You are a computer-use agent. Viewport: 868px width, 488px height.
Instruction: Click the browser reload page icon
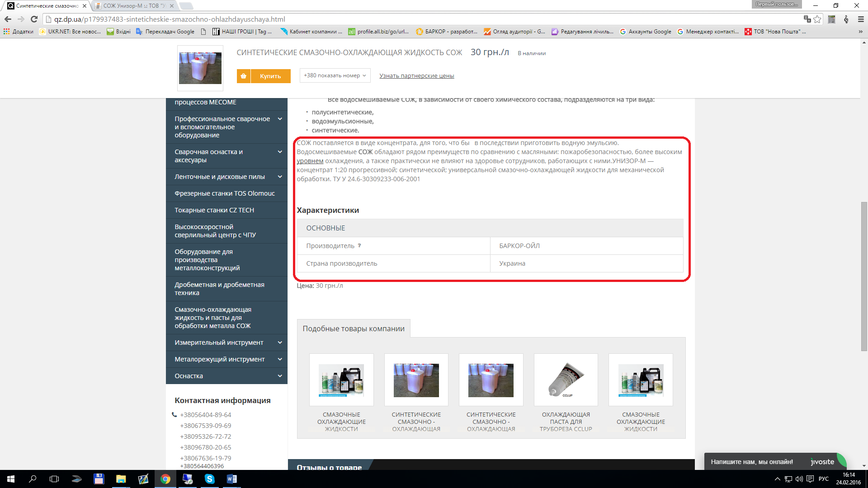(34, 19)
